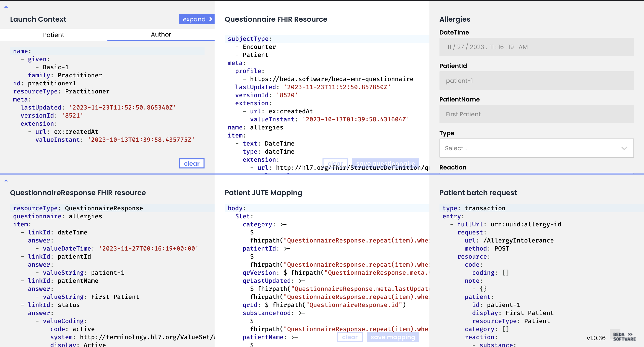Switch to the Author tab
The image size is (644, 347).
click(161, 34)
